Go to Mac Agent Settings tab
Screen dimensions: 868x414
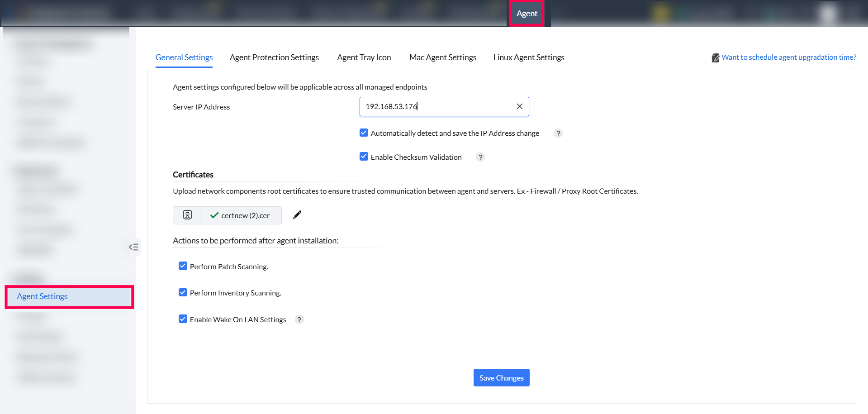click(x=442, y=57)
